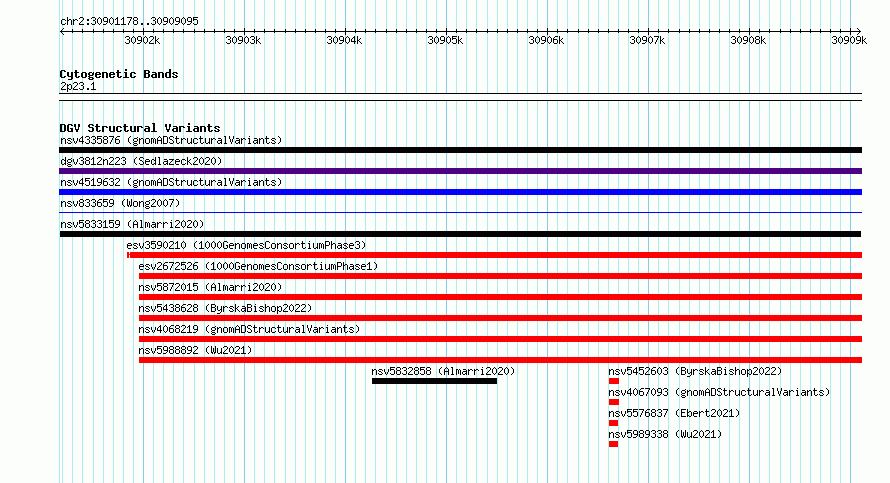Click the 30904k ruler tick label

pyautogui.click(x=344, y=40)
